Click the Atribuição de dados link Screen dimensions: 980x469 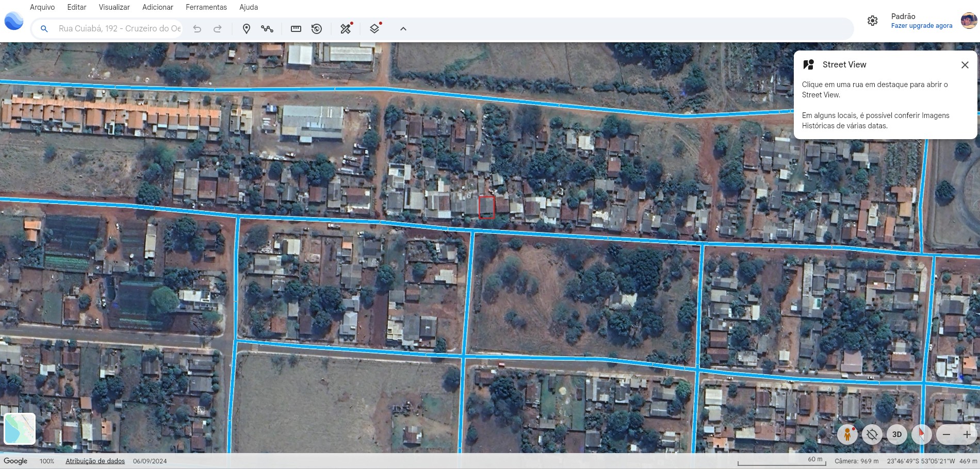click(x=95, y=461)
